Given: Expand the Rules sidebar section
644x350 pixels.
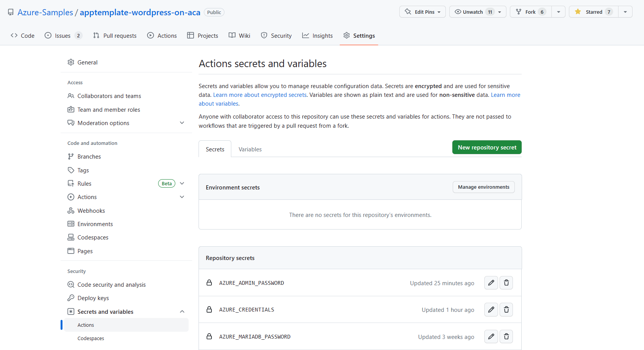Looking at the screenshot, I should (182, 184).
